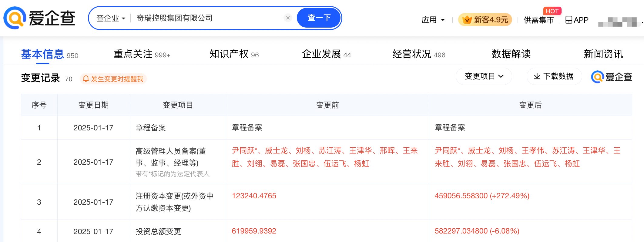The image size is (644, 242).
Task: Expand the 应用 menu
Action: click(x=433, y=20)
